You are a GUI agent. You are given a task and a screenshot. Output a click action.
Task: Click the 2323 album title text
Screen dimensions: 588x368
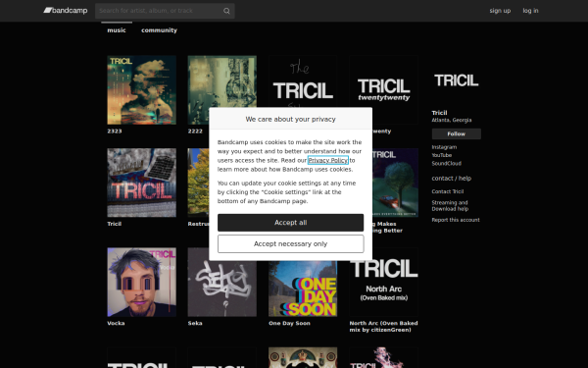tap(115, 131)
